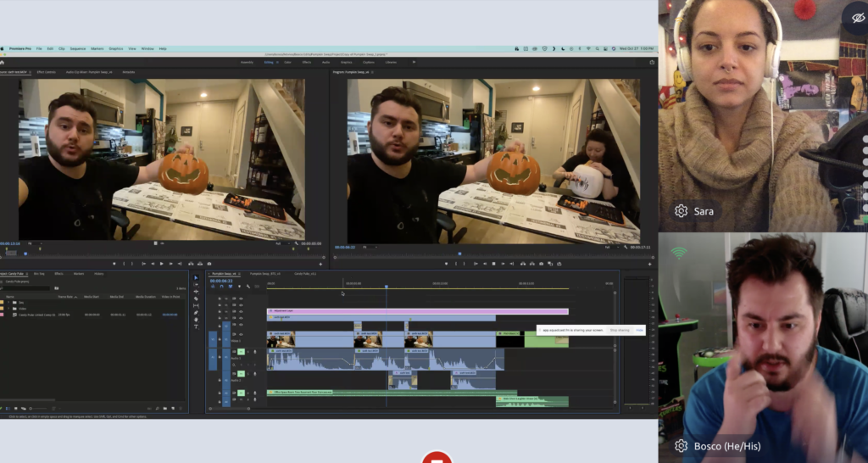Open Source monitor playback resolution dropdown
Screen dimensions: 868x463
281,243
